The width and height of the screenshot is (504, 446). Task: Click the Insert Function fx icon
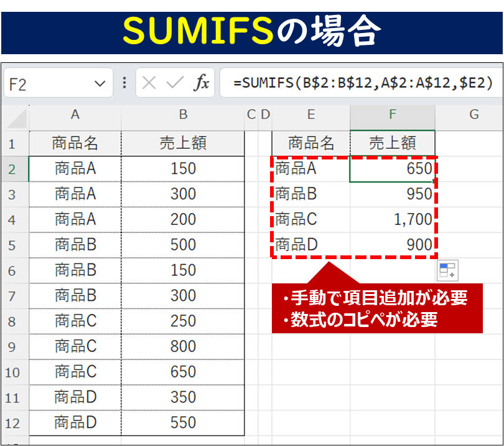click(x=200, y=83)
